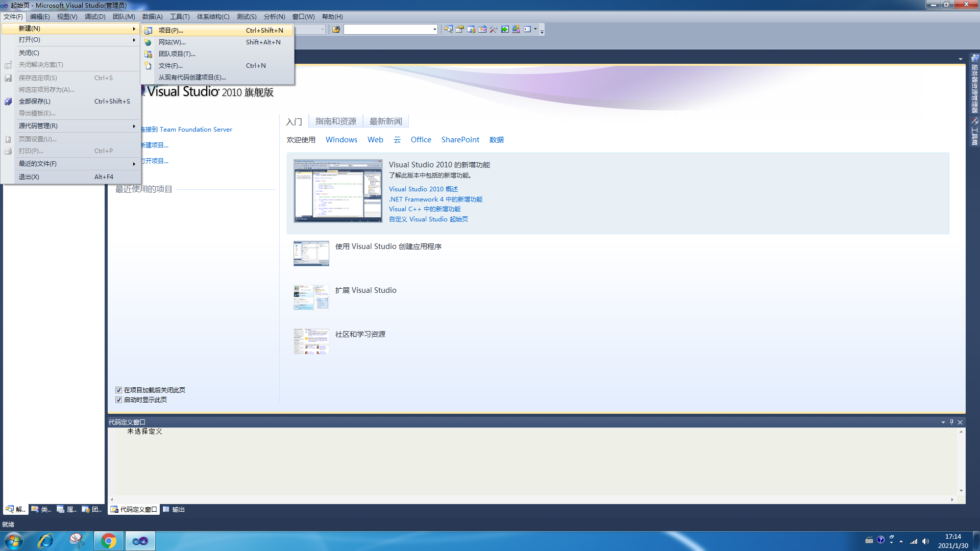Open the 服务器资源管理器 side tab
Viewport: 980px width, 551px height.
[974, 84]
